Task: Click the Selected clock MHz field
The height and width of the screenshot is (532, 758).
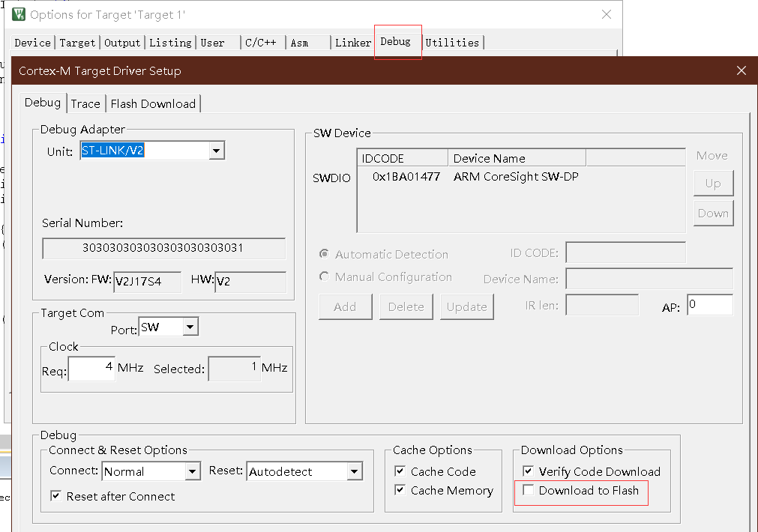Action: (235, 369)
